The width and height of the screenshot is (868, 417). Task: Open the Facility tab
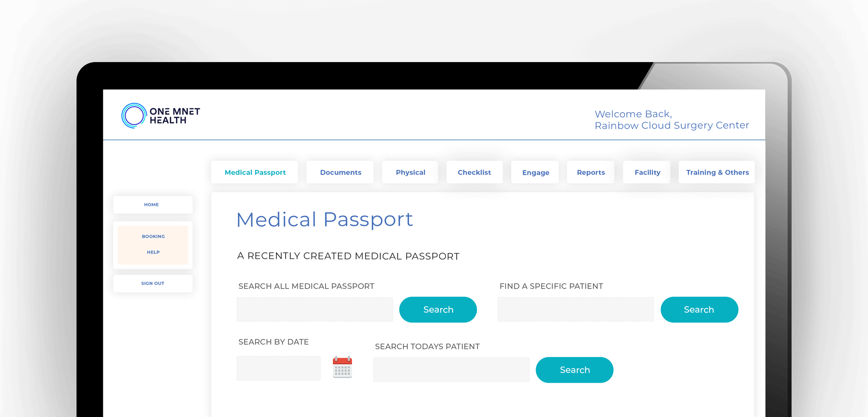pyautogui.click(x=647, y=172)
